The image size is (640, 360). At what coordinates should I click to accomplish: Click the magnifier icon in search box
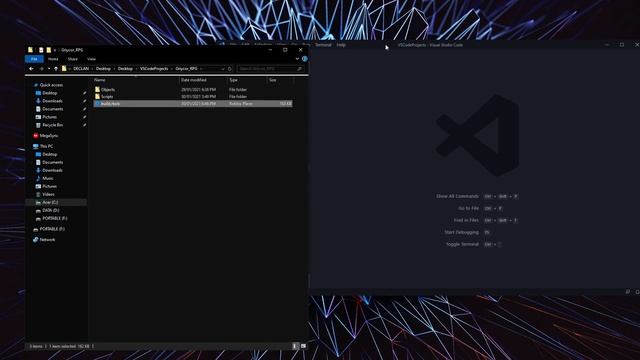(300, 69)
